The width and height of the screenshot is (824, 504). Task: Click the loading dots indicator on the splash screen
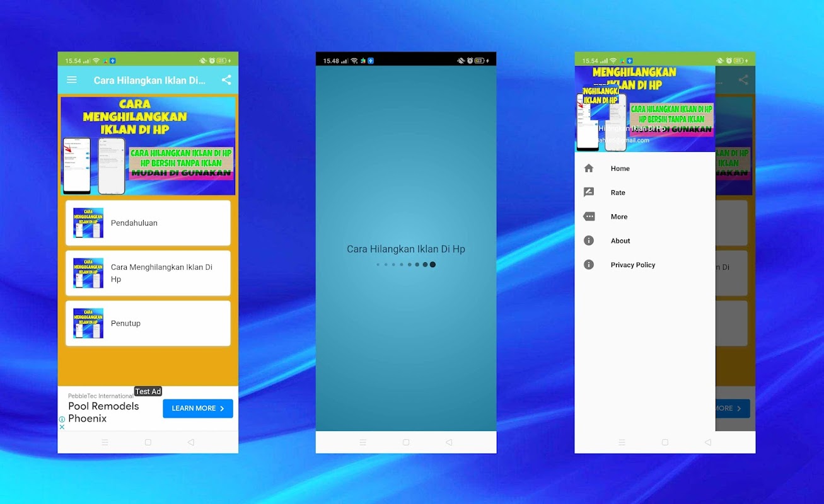[406, 265]
